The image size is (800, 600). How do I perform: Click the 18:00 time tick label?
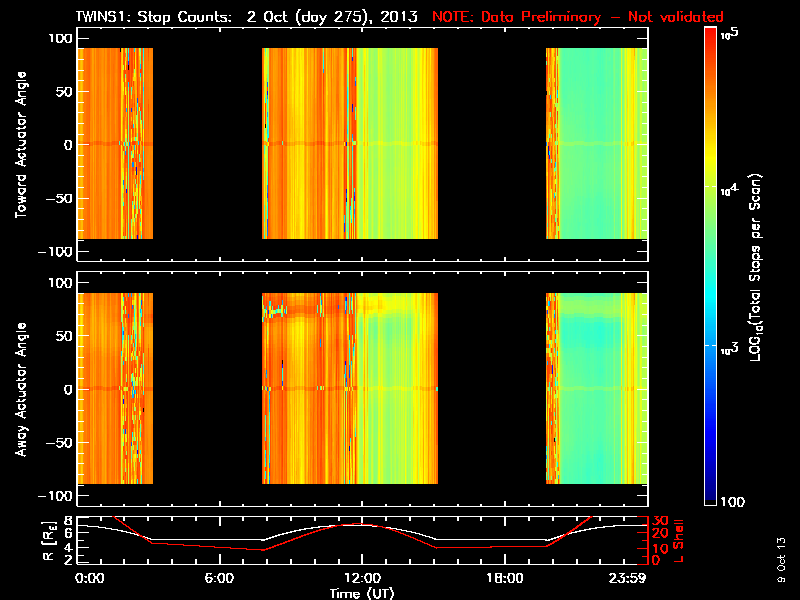[504, 578]
